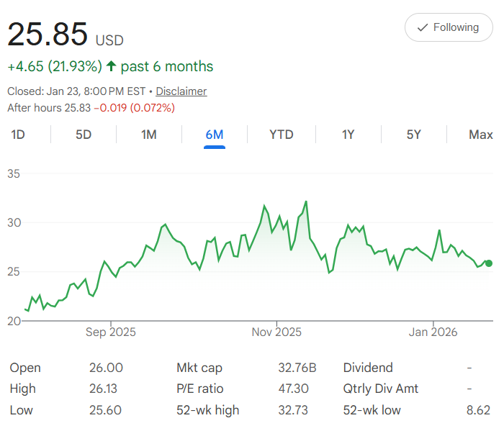
Task: Select the 1D time range tab
Action: (18, 135)
